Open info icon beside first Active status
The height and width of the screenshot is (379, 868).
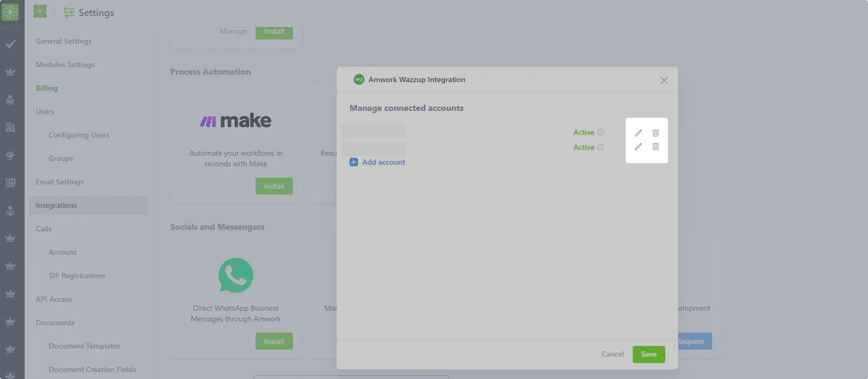[x=601, y=132]
